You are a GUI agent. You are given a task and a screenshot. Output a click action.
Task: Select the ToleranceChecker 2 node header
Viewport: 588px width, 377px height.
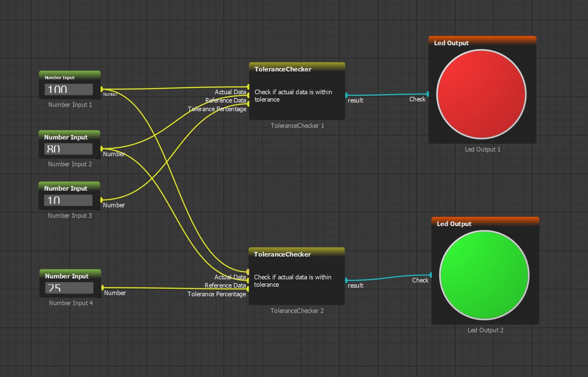click(x=296, y=254)
